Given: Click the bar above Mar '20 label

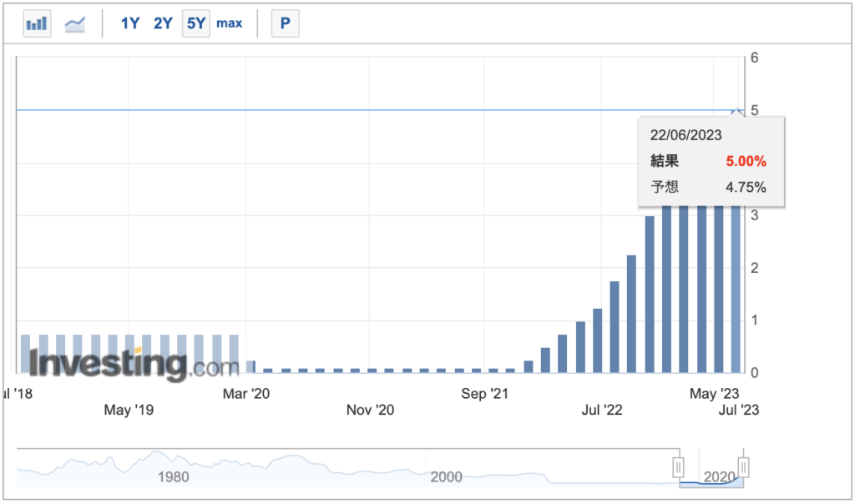Looking at the screenshot, I should coord(250,366).
